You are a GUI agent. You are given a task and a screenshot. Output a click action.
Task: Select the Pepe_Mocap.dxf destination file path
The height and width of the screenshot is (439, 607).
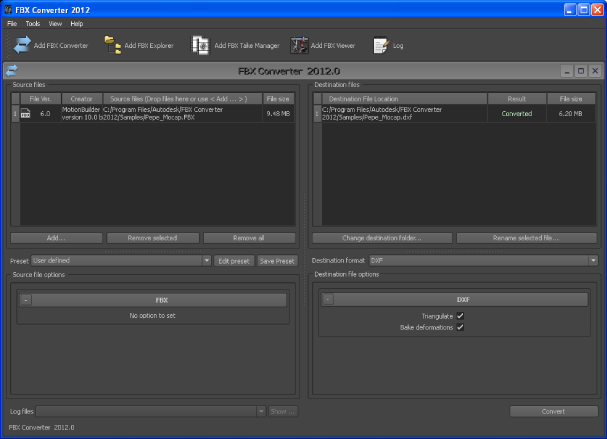click(405, 113)
